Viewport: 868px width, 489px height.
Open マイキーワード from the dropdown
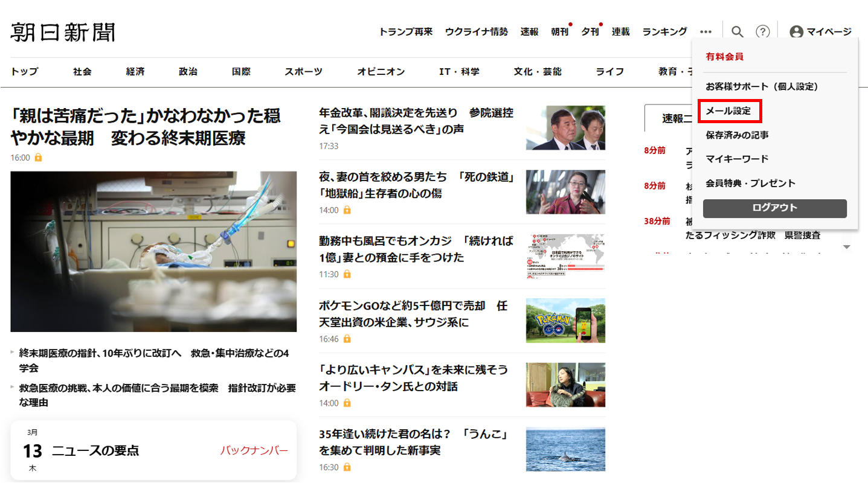pyautogui.click(x=737, y=159)
